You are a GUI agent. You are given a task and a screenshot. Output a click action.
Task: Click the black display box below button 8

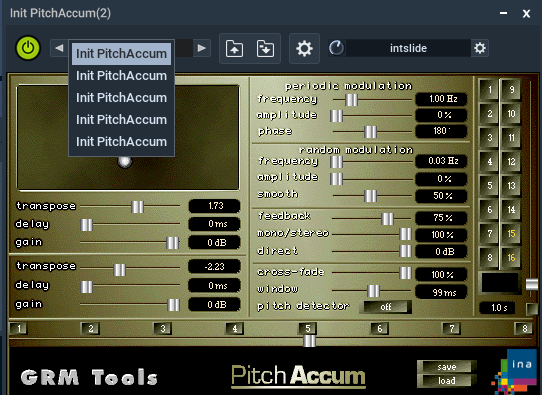click(x=500, y=283)
